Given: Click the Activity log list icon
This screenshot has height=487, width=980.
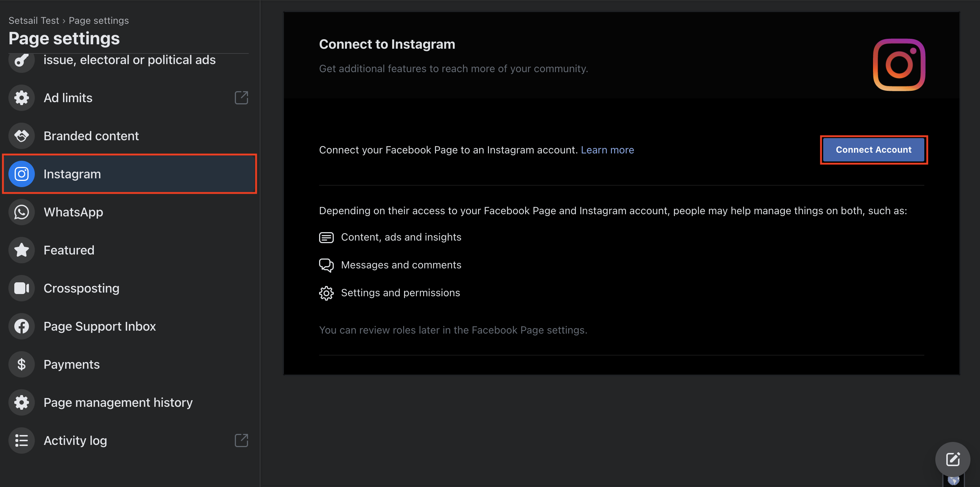Looking at the screenshot, I should [x=22, y=440].
